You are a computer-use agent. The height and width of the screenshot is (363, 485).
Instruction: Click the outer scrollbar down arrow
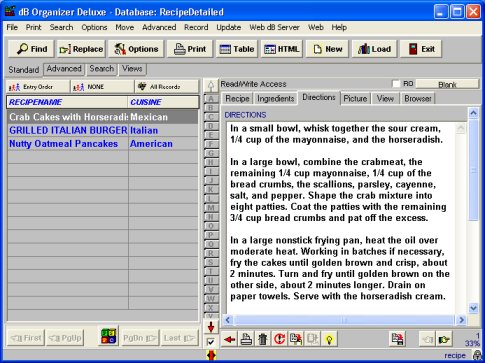coord(473,308)
